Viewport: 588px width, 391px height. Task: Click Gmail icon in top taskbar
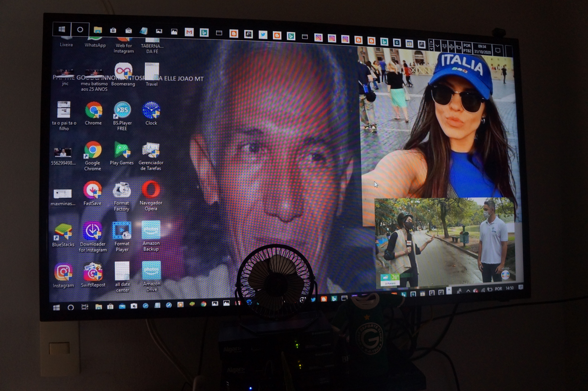tap(189, 32)
